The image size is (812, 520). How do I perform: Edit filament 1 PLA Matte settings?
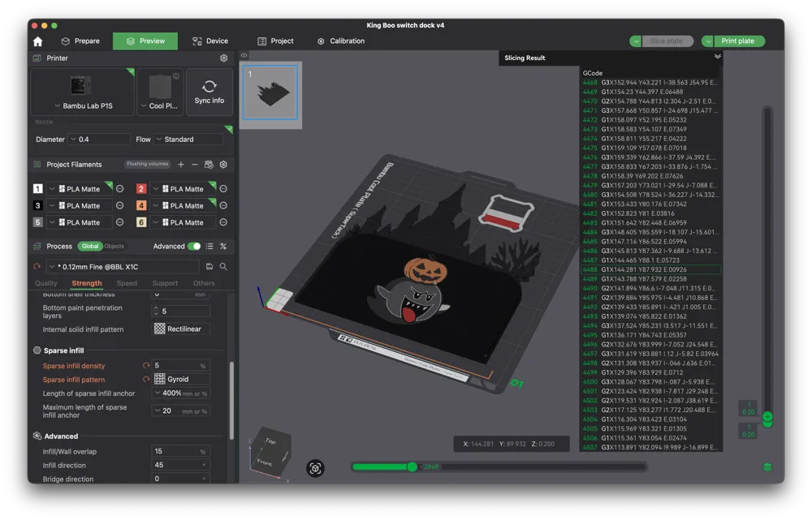[x=119, y=189]
